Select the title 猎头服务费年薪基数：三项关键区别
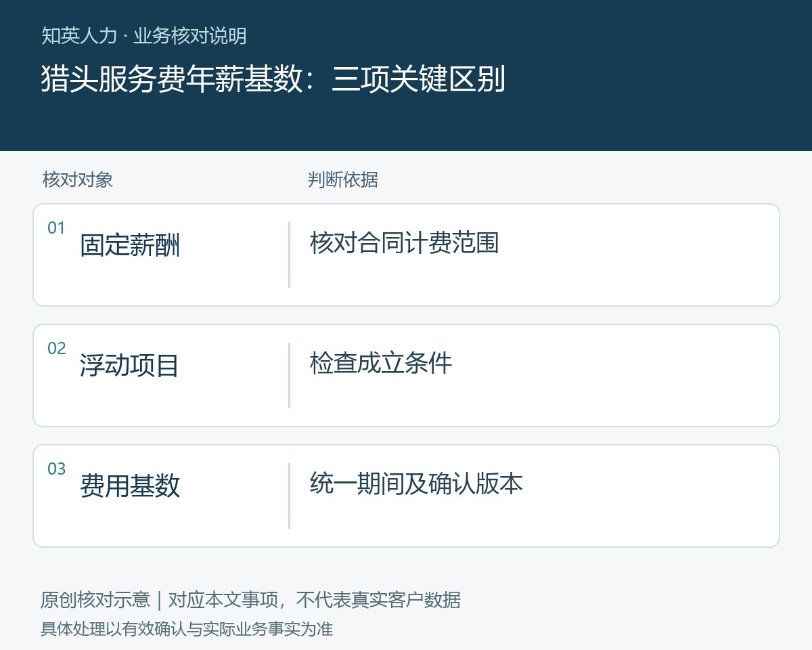812x650 pixels. coord(273,80)
